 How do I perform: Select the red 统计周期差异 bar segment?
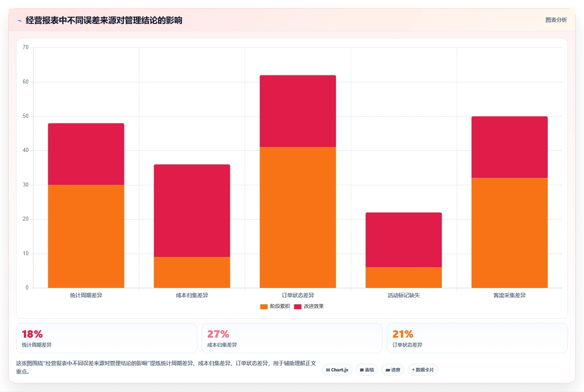tap(86, 154)
